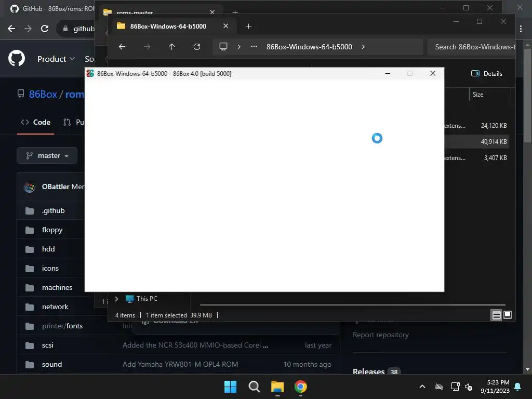Select the 24,120 KB file row
Screen dimensions: 532x399
[476, 126]
